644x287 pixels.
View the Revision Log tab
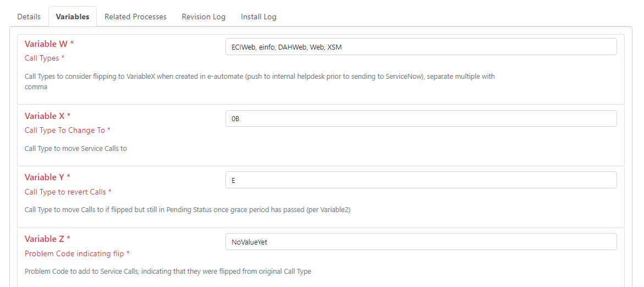pyautogui.click(x=203, y=17)
